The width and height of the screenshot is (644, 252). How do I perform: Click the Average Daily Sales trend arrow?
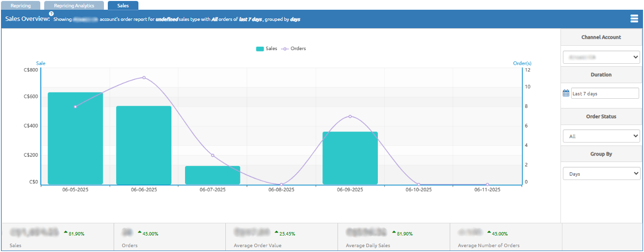click(x=394, y=233)
